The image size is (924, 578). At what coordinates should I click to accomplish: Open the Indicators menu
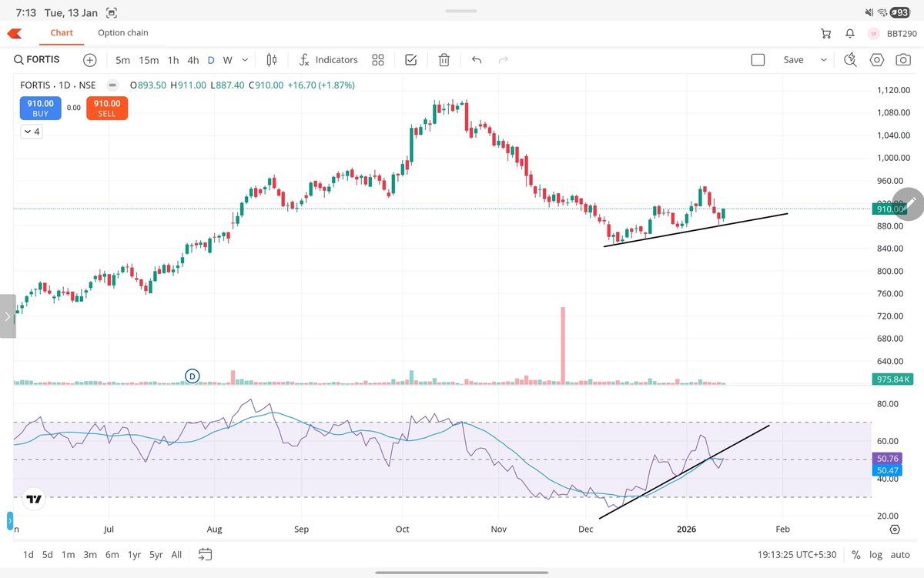pos(328,60)
